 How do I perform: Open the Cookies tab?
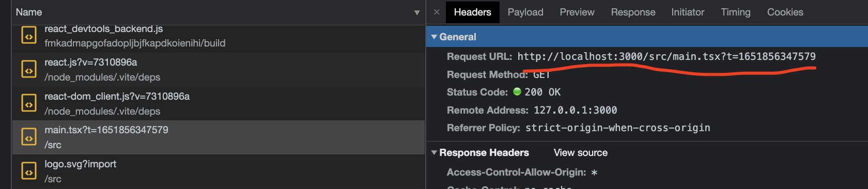(x=785, y=12)
